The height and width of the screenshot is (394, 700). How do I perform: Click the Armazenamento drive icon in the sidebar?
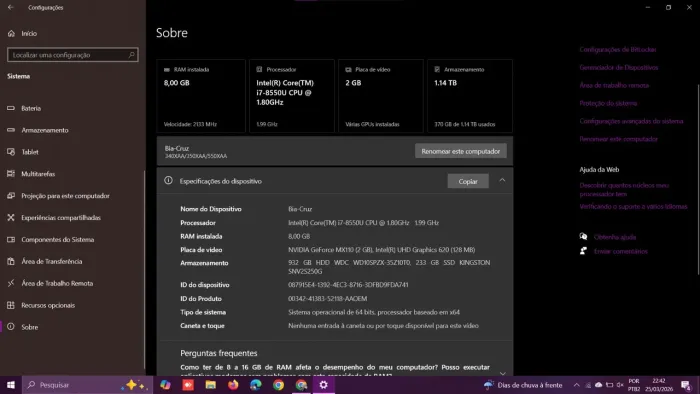(x=11, y=130)
